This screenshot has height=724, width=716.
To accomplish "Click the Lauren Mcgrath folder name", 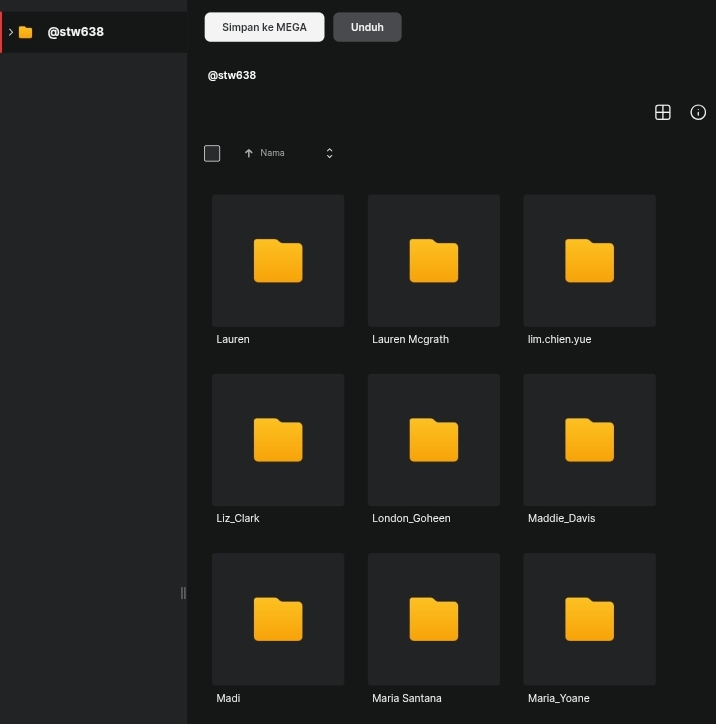I will point(410,339).
